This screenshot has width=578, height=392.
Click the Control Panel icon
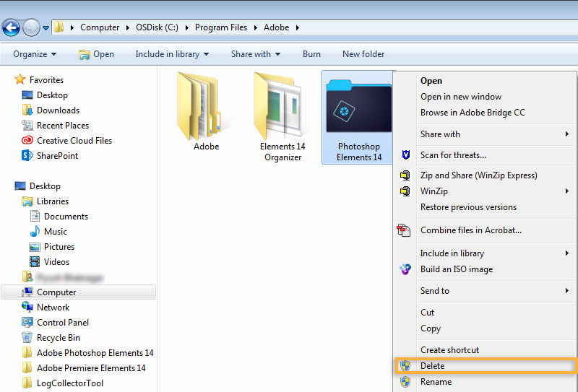click(27, 323)
